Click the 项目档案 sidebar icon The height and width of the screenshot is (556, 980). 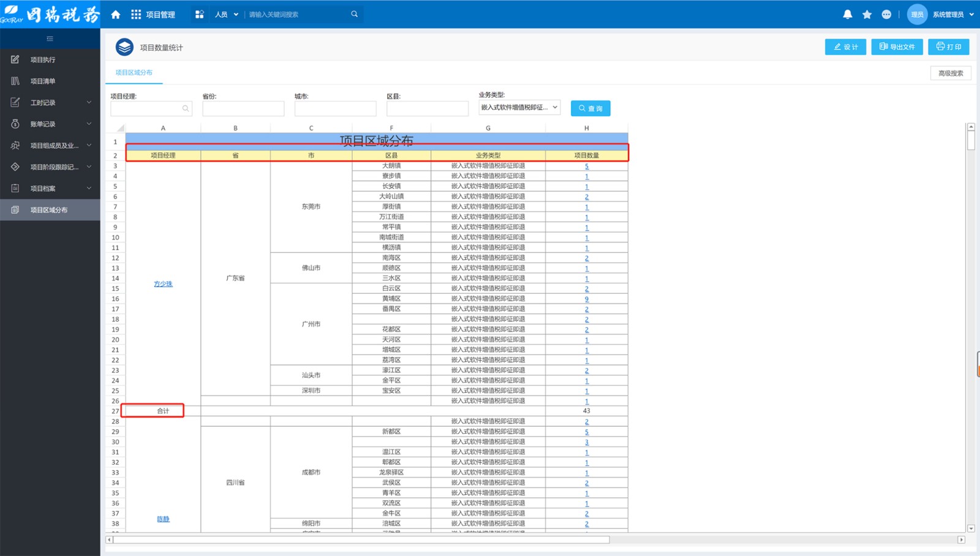[x=15, y=188]
